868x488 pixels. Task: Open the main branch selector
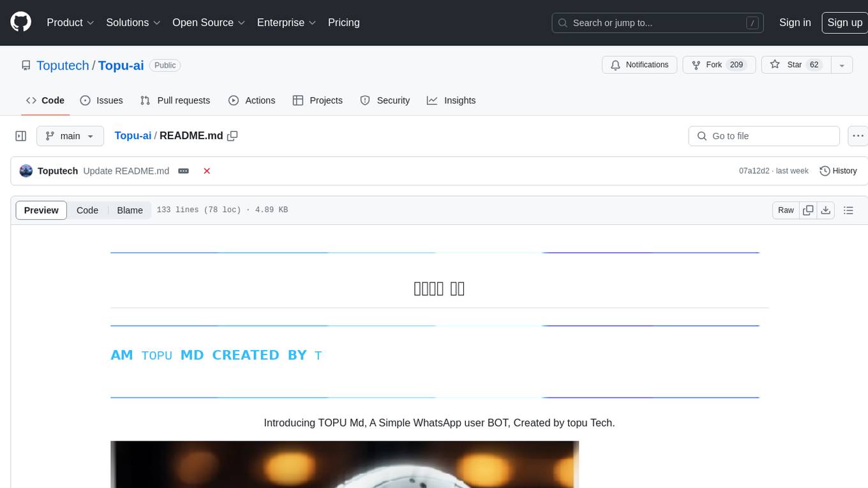tap(70, 136)
